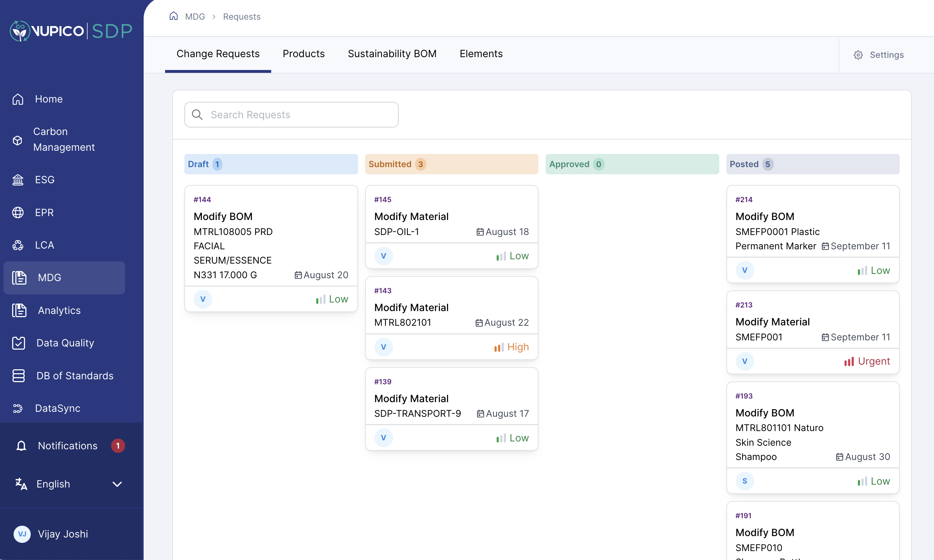934x560 pixels.
Task: Switch to the Change Requests tab
Action: coord(218,54)
